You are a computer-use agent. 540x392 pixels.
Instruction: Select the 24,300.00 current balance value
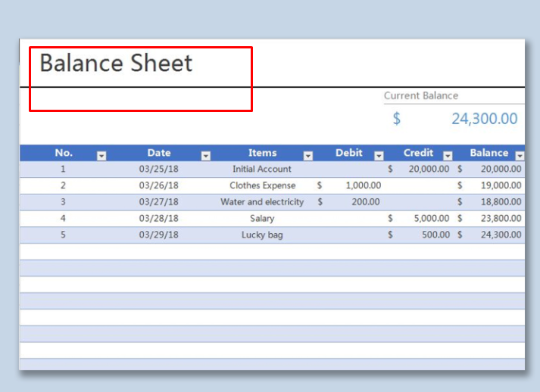coord(484,119)
